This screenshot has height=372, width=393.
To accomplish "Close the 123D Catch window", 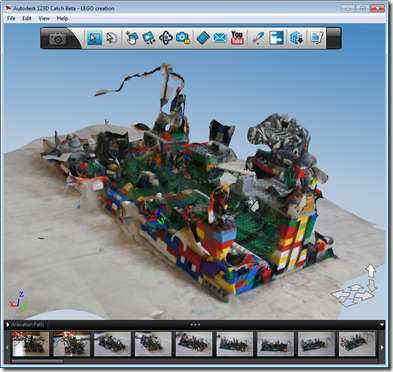I will click(x=378, y=8).
